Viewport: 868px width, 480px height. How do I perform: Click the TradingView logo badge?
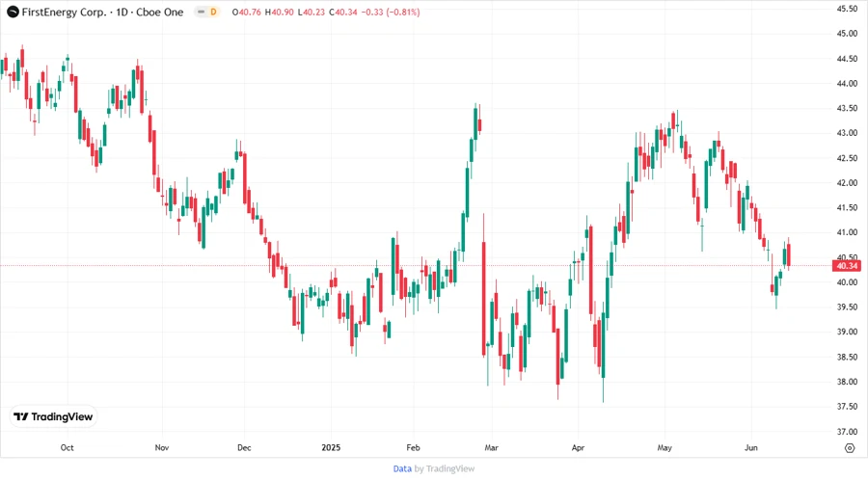click(53, 417)
